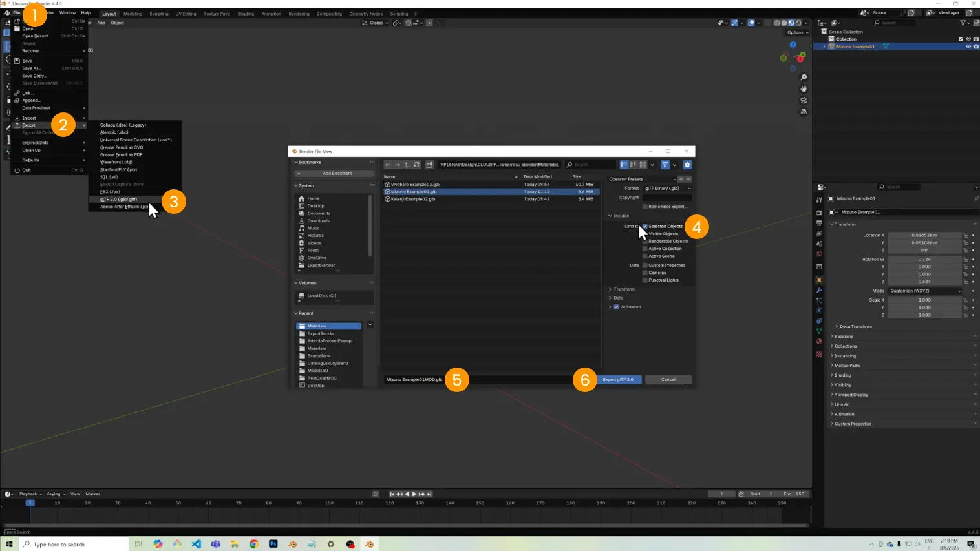Hide Mizuno Example01 with eye icon
Viewport: 980px width, 551px height.
(x=968, y=47)
